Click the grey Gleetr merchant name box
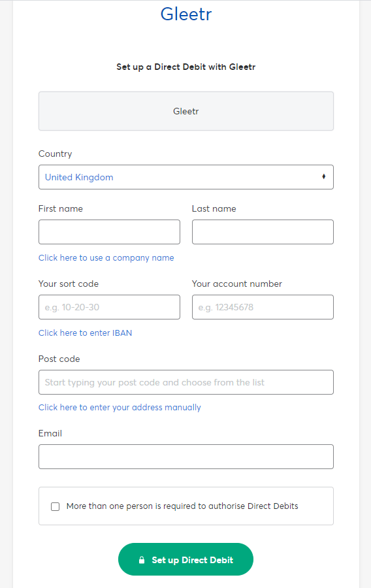 [186, 111]
